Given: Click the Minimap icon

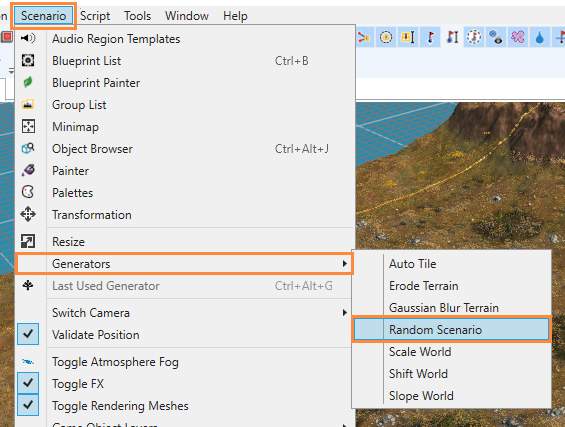Looking at the screenshot, I should pyautogui.click(x=28, y=126).
